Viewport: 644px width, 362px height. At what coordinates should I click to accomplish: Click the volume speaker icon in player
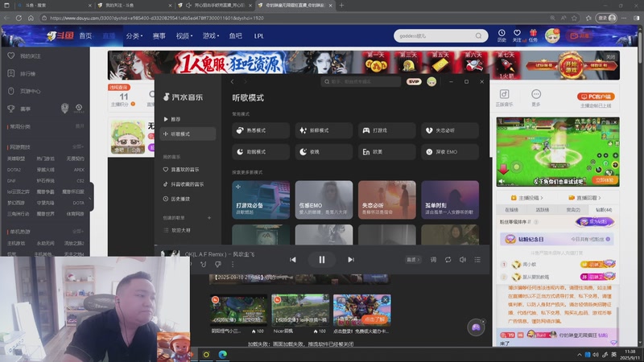click(x=463, y=259)
